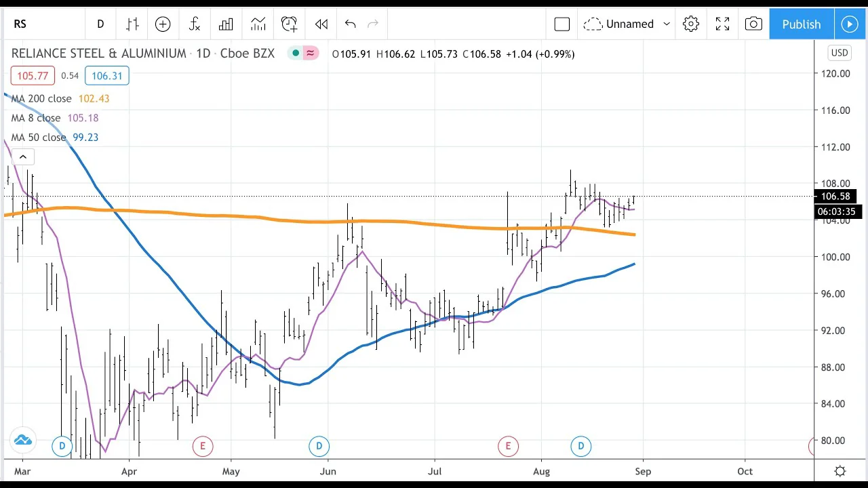The image size is (868, 488).
Task: Start bar replay mode
Action: (x=321, y=24)
